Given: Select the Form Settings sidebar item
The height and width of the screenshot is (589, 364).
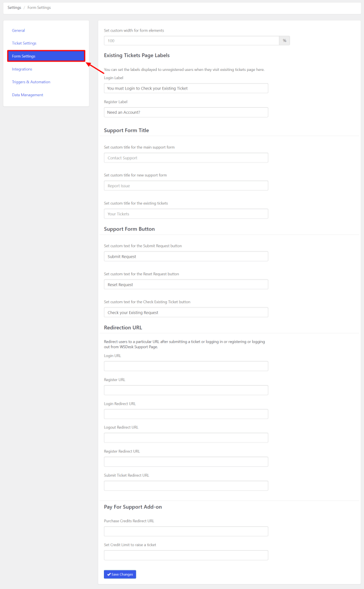Looking at the screenshot, I should point(24,56).
